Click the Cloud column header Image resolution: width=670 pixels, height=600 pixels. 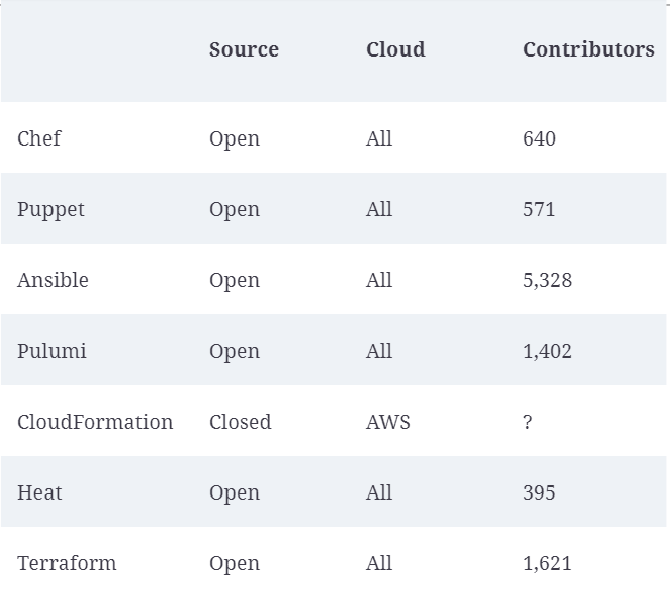pyautogui.click(x=395, y=50)
